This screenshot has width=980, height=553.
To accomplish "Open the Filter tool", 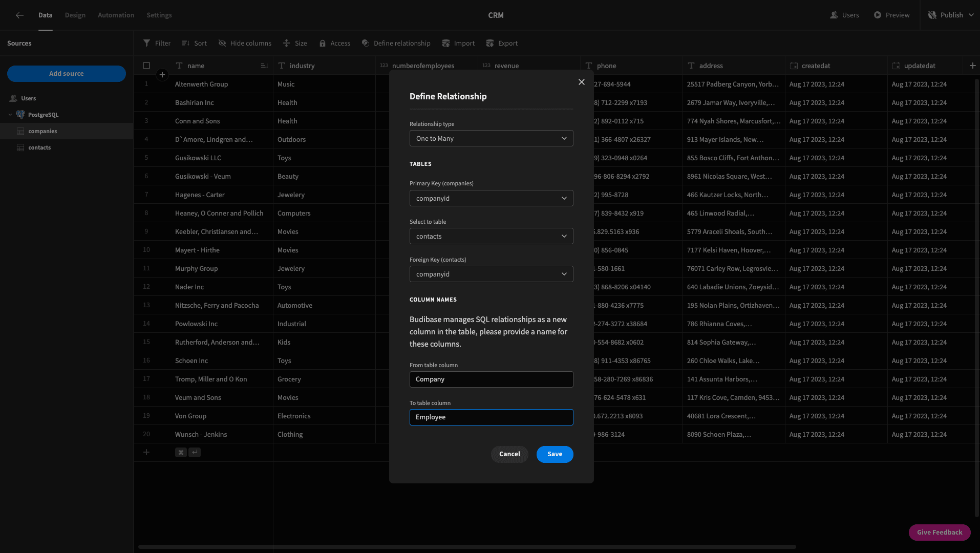I will coord(157,44).
